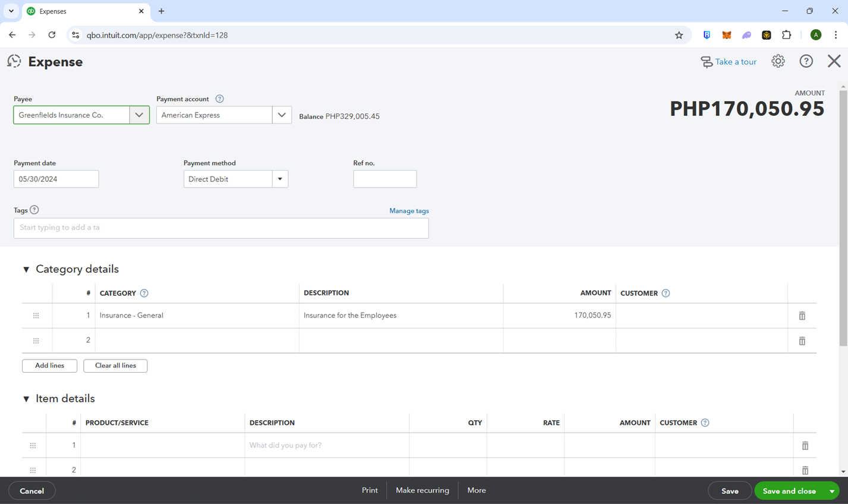Click Print in the bottom bar

point(370,490)
